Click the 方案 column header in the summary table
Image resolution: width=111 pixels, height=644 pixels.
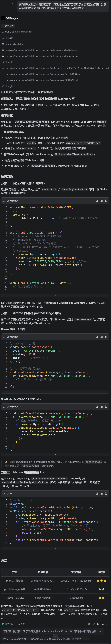(x=15, y=572)
